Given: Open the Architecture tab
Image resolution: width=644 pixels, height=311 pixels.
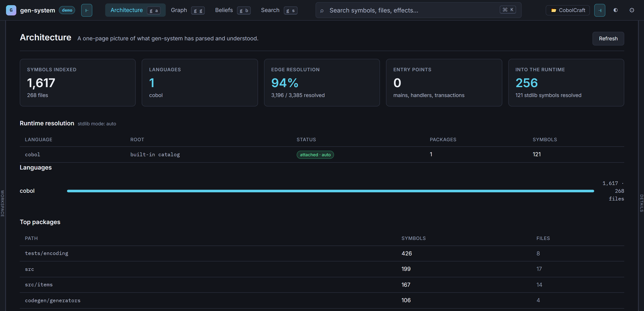Looking at the screenshot, I should pyautogui.click(x=135, y=10).
